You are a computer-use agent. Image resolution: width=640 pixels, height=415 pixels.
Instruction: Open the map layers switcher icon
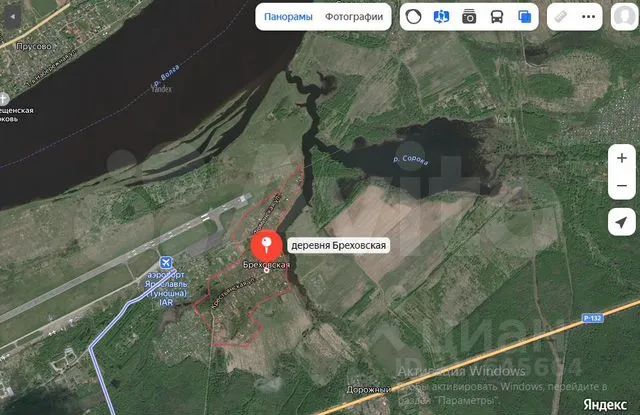coord(524,17)
